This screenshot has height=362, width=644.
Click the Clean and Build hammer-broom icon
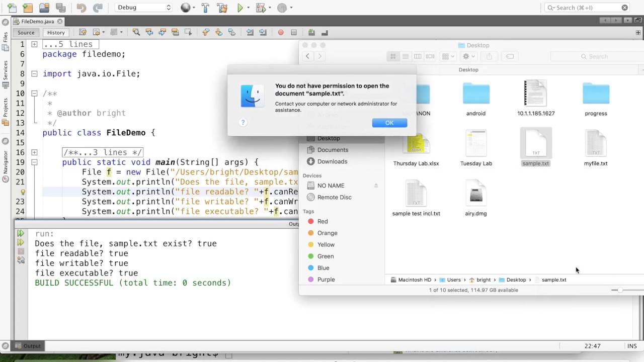pyautogui.click(x=221, y=8)
